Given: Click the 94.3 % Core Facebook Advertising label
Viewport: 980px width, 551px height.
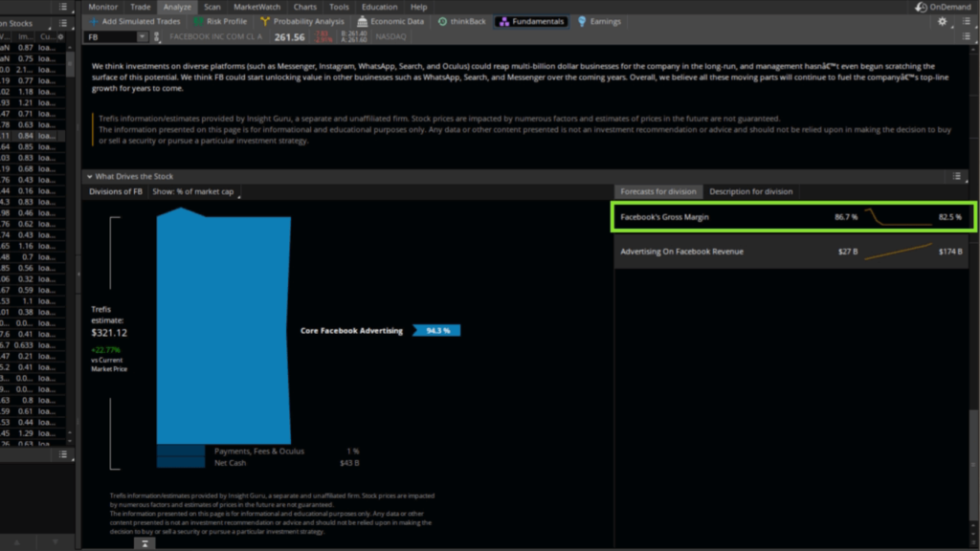Looking at the screenshot, I should [x=436, y=330].
